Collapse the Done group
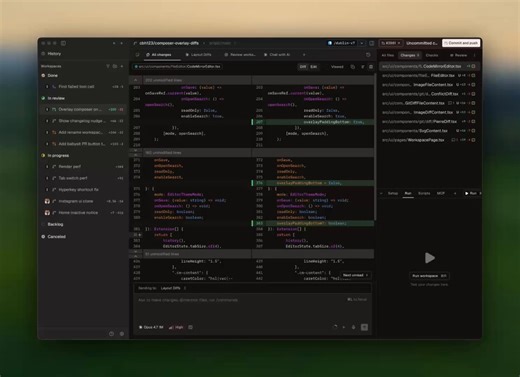This screenshot has height=377, width=520. [50, 76]
